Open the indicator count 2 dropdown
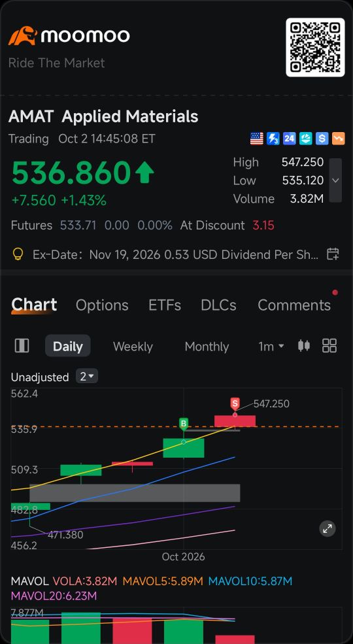This screenshot has width=353, height=644. (86, 376)
